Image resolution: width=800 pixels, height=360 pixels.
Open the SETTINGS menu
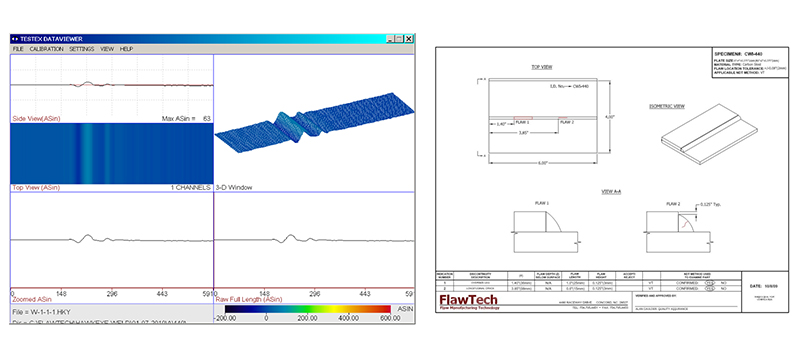tap(82, 49)
